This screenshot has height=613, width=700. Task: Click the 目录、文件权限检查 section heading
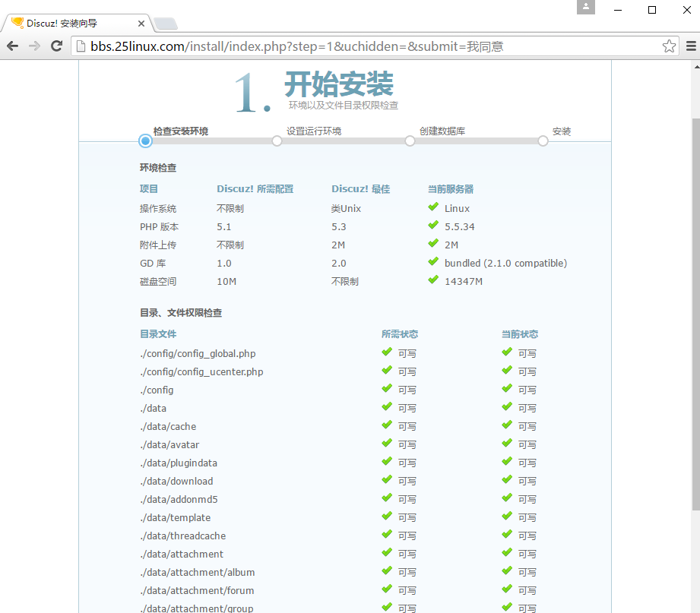tap(181, 313)
